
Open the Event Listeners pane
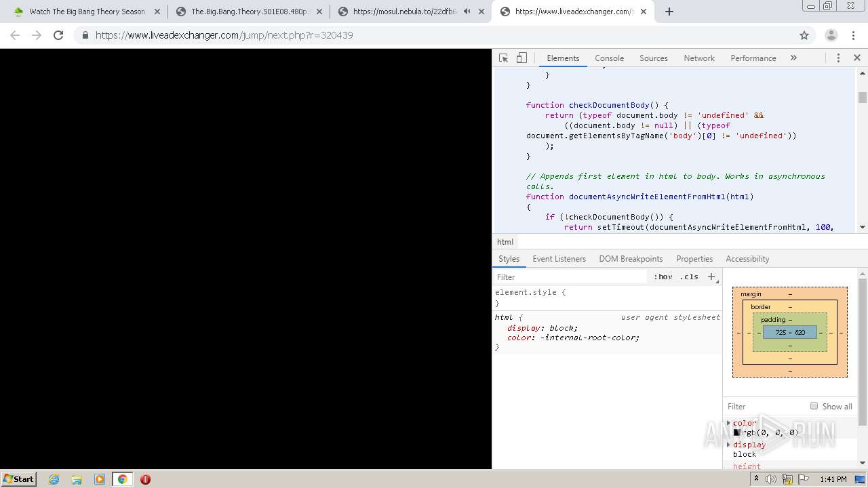click(x=559, y=259)
